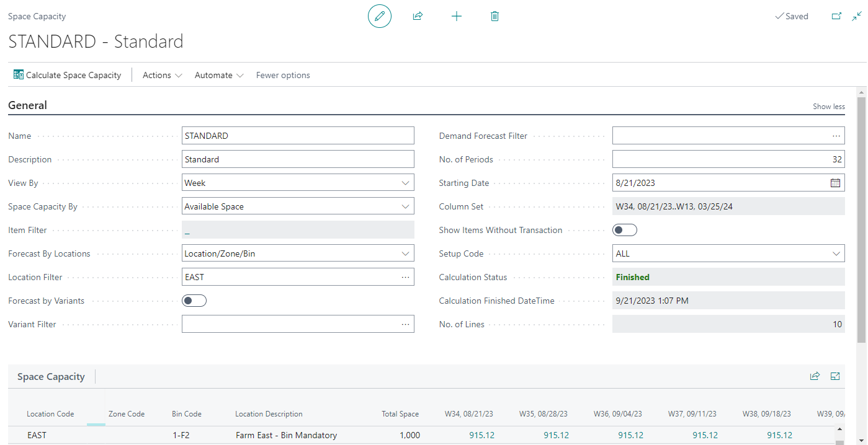
Task: Enable Show Items Without Transaction
Action: point(625,230)
